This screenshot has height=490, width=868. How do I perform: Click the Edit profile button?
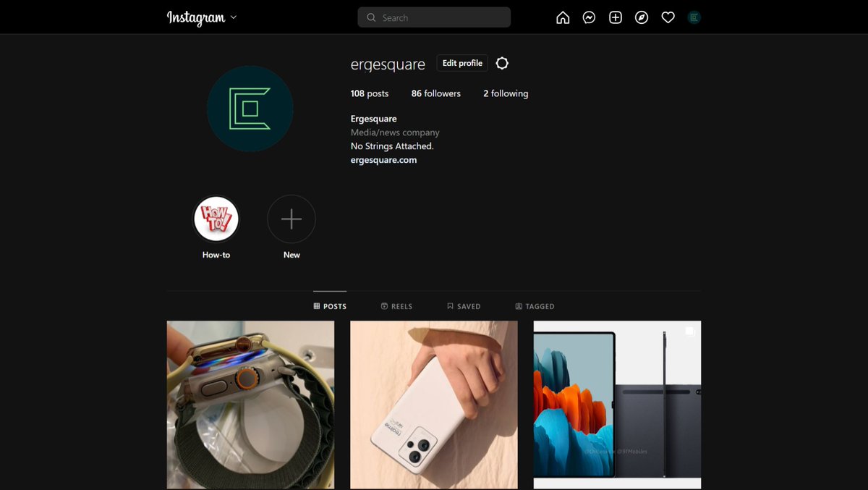tap(462, 63)
